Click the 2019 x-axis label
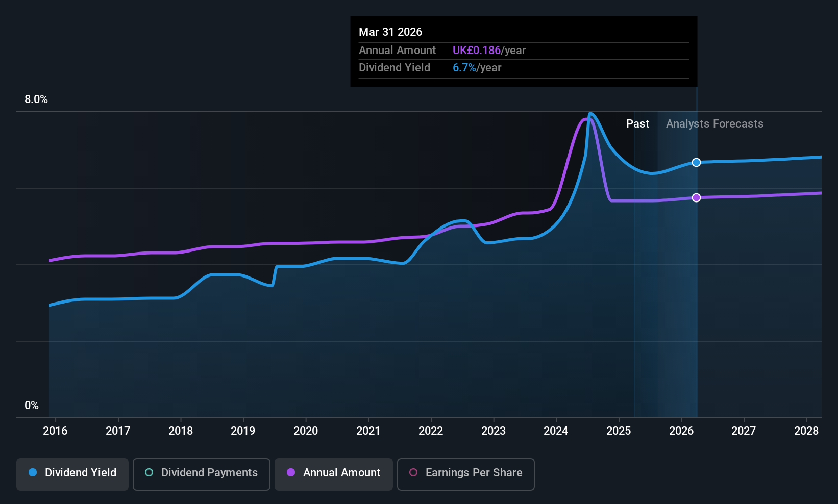This screenshot has height=504, width=838. pos(243,431)
